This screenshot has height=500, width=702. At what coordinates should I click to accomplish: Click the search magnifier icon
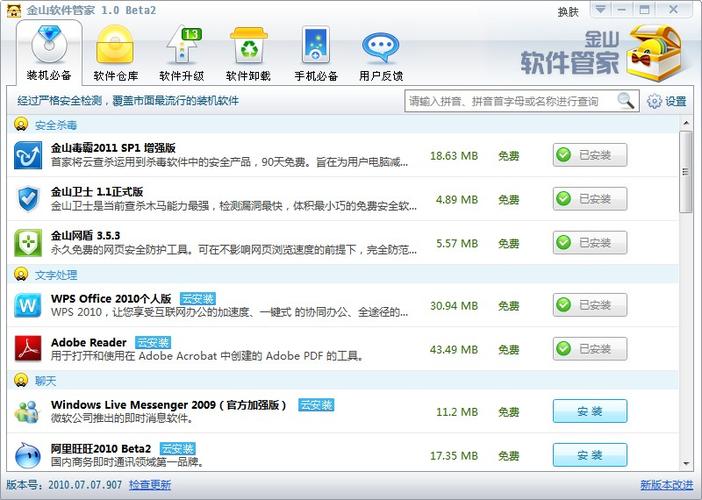(x=626, y=101)
